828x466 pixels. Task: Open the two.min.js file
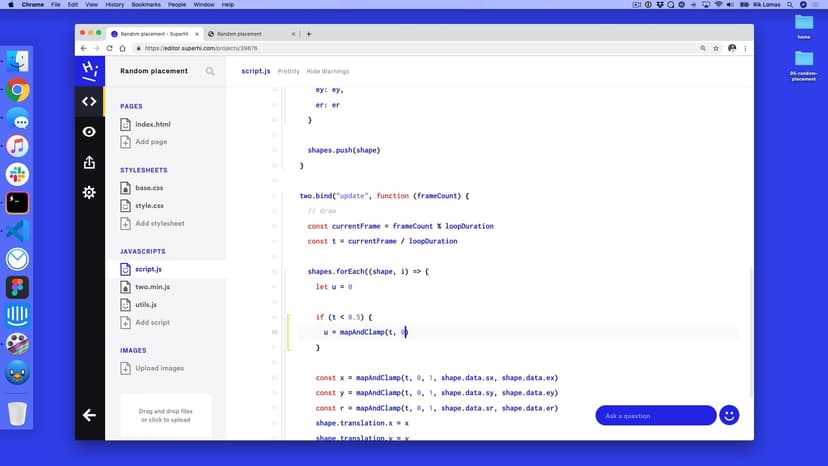point(152,287)
